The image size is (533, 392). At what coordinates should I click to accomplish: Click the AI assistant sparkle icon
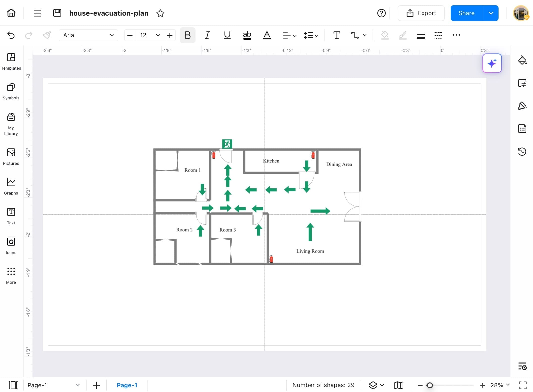point(492,63)
